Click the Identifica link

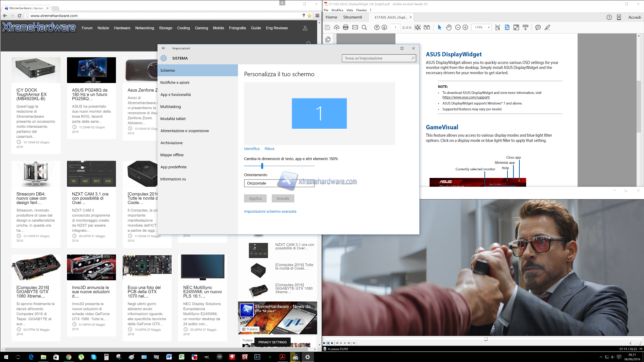(251, 149)
